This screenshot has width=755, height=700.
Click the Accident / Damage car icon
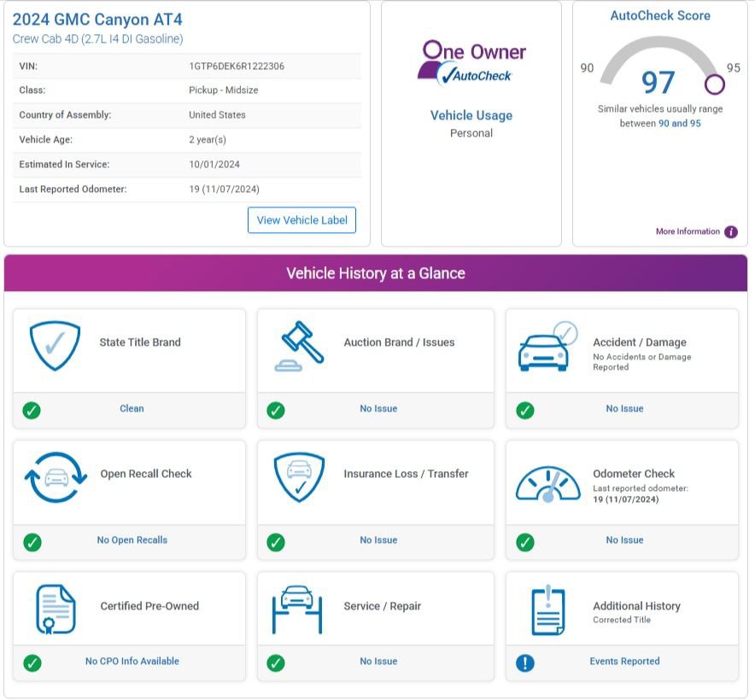coord(548,347)
